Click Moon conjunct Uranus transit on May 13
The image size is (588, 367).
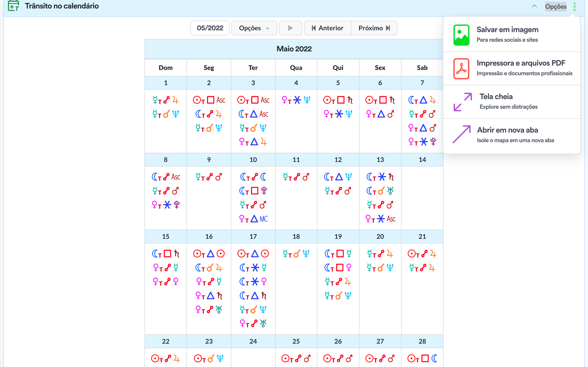[x=380, y=191]
